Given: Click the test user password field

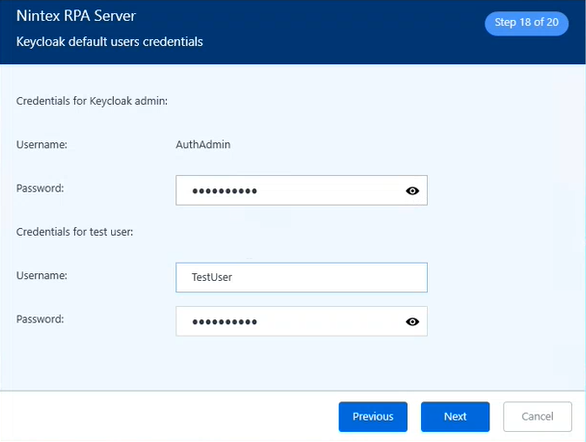Looking at the screenshot, I should tap(302, 321).
